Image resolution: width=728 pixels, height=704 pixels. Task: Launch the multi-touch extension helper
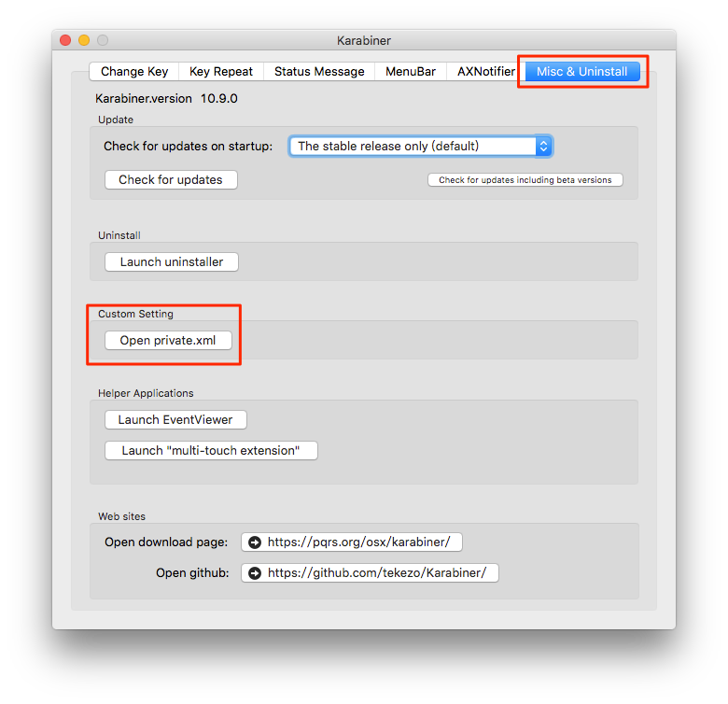point(211,450)
